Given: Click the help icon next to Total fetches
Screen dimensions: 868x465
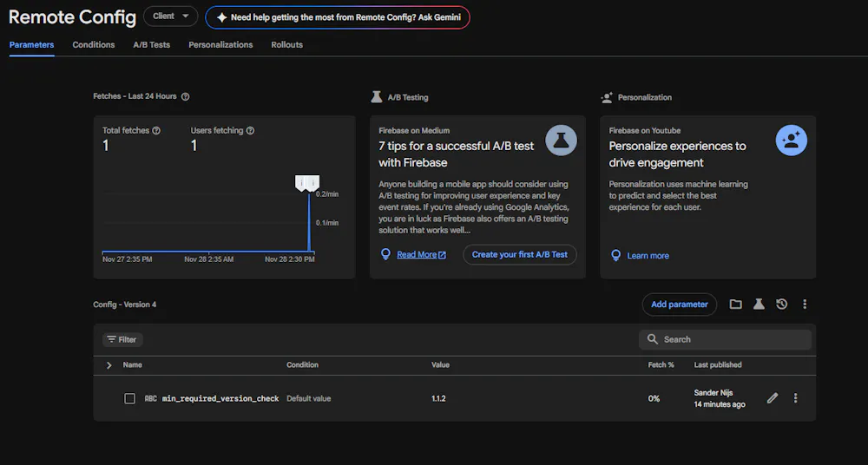Looking at the screenshot, I should 156,131.
